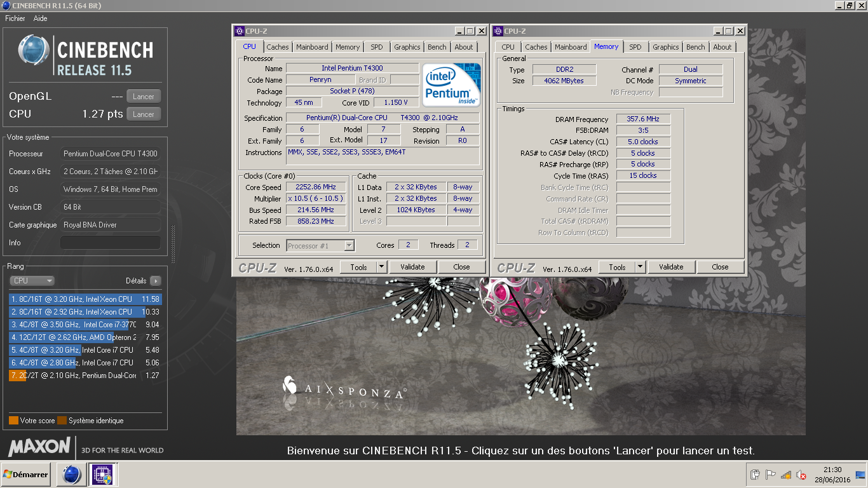This screenshot has height=488, width=868.
Task: Click Close button in left CPU-Z
Action: tap(462, 268)
